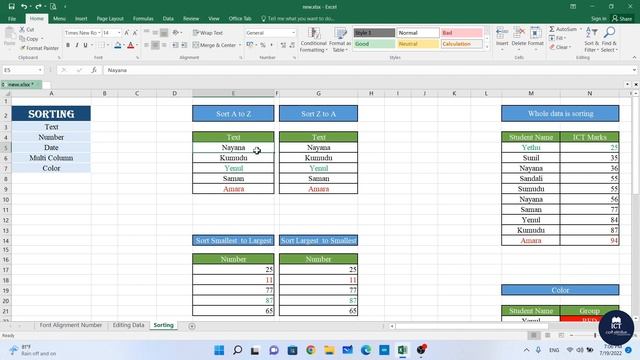The width and height of the screenshot is (640, 360).
Task: Undo the last action
Action: pyautogui.click(x=24, y=7)
